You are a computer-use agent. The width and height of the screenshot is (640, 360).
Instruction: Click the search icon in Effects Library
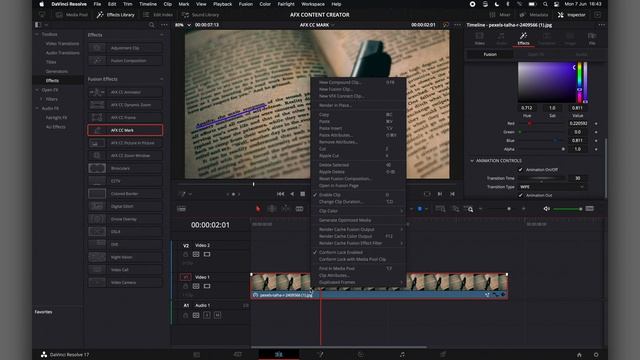tap(151, 25)
